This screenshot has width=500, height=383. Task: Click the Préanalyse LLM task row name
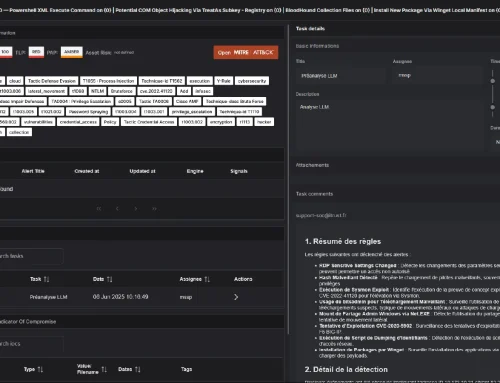(x=48, y=297)
